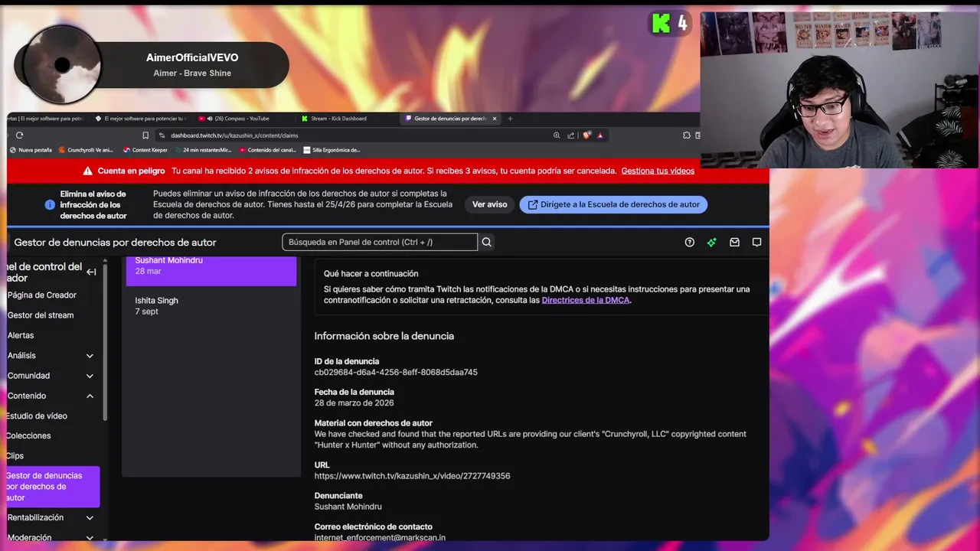Open the Contenido del canal bookmark
This screenshot has width=980, height=551.
point(268,150)
